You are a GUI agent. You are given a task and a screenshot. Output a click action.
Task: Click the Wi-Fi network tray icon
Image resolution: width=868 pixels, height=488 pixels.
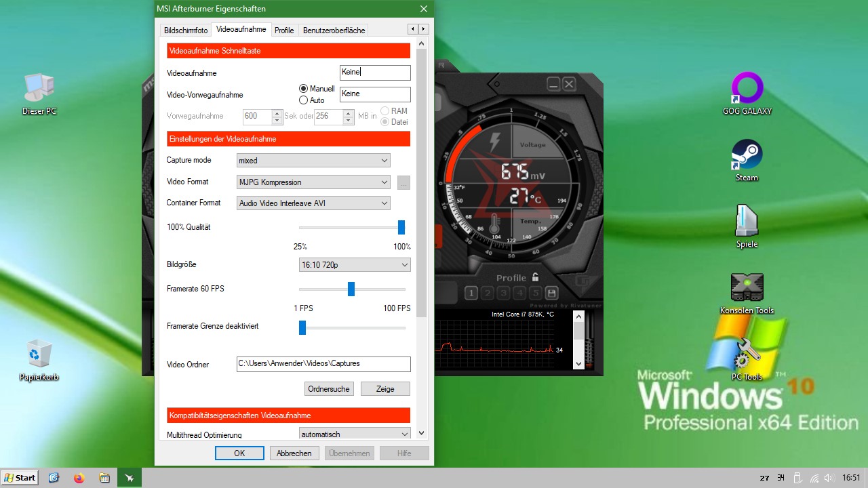814,478
